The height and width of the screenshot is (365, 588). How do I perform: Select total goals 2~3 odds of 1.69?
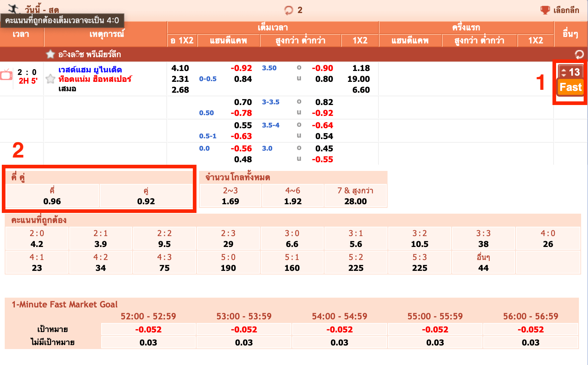229,196
